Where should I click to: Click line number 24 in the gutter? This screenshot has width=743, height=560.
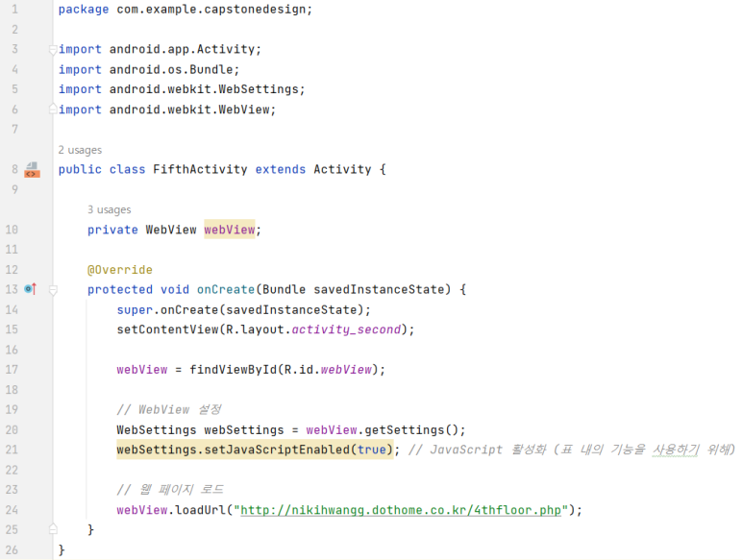point(12,510)
